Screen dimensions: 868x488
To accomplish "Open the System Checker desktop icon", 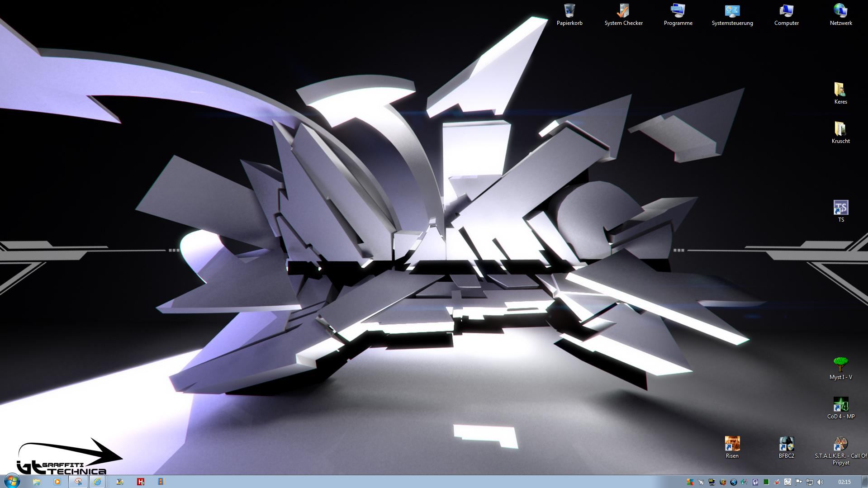I will pyautogui.click(x=623, y=15).
